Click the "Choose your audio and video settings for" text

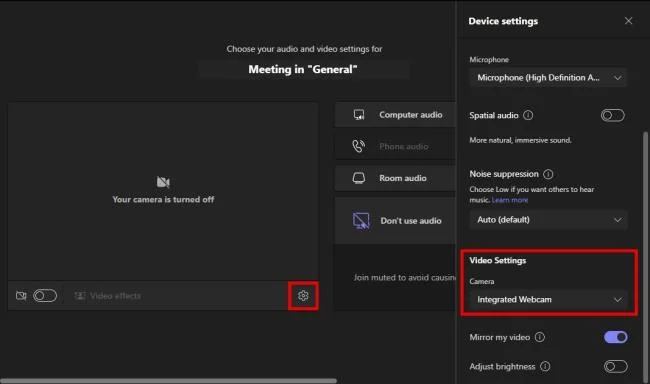pos(304,49)
